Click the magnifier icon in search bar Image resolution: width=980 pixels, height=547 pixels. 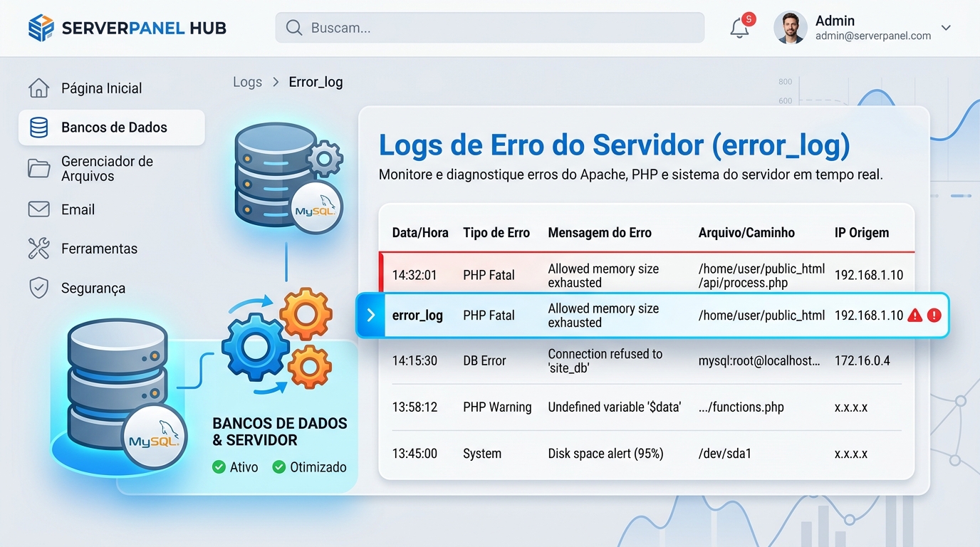(x=293, y=28)
